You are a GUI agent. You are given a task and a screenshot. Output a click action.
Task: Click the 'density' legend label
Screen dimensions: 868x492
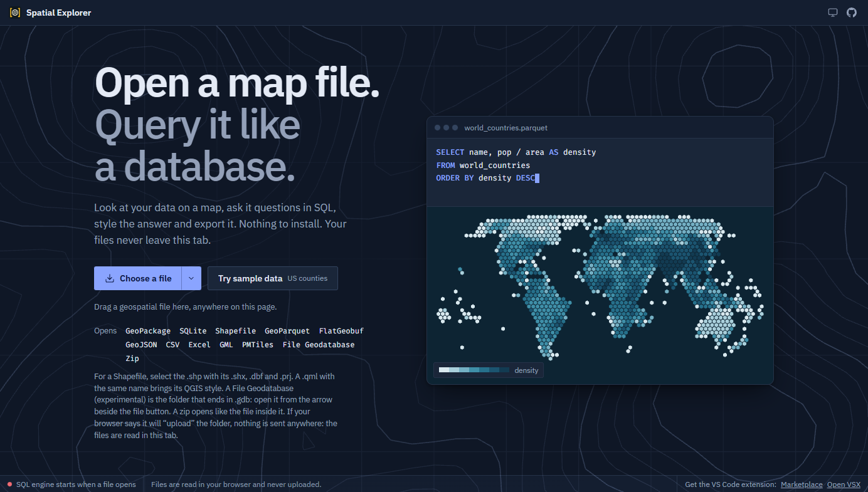[526, 370]
